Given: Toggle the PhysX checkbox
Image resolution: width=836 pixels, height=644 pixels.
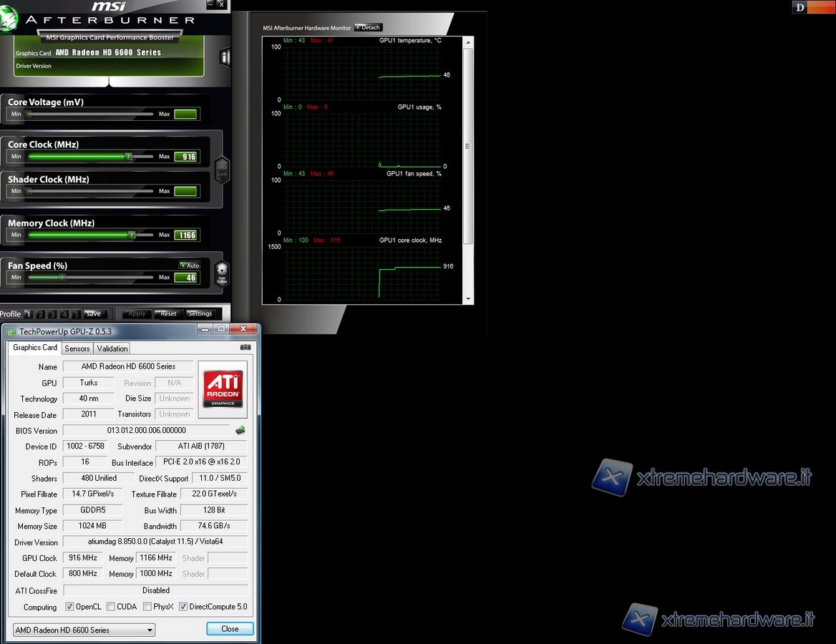Looking at the screenshot, I should point(147,607).
